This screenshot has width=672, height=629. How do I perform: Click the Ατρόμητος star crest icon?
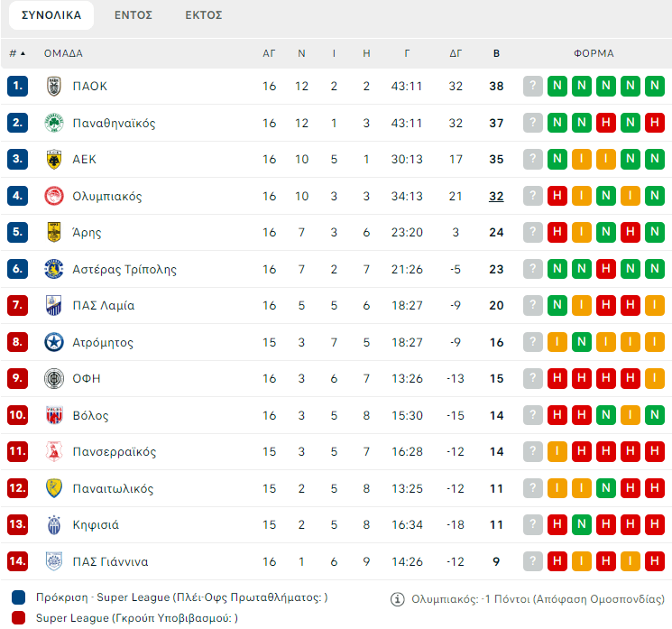pyautogui.click(x=54, y=342)
